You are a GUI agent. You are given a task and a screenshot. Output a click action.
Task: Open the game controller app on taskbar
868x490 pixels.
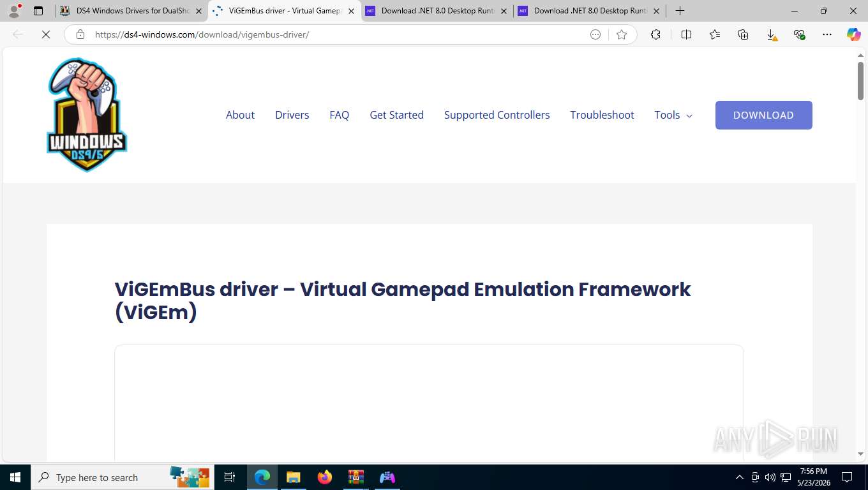pos(387,477)
